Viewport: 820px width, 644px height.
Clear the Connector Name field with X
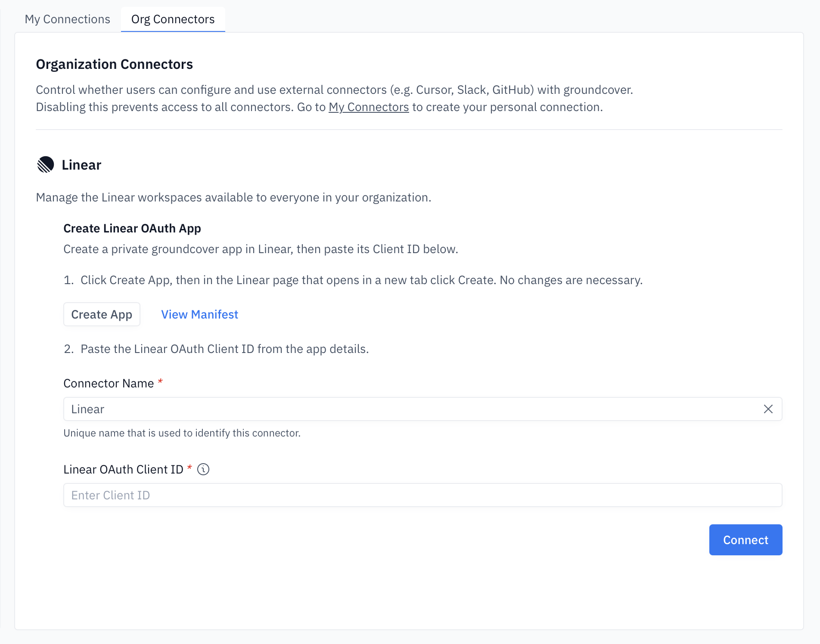point(768,409)
